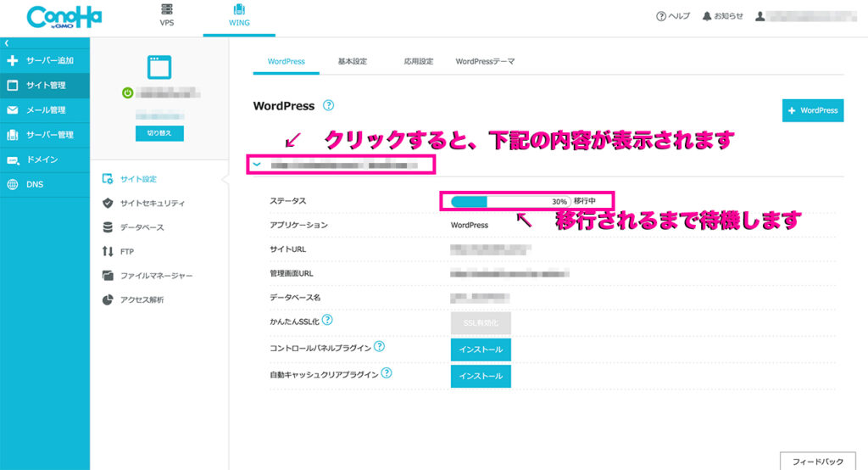Collapse the left sidebar chevron
Screen dimensions: 868x470
(7, 42)
